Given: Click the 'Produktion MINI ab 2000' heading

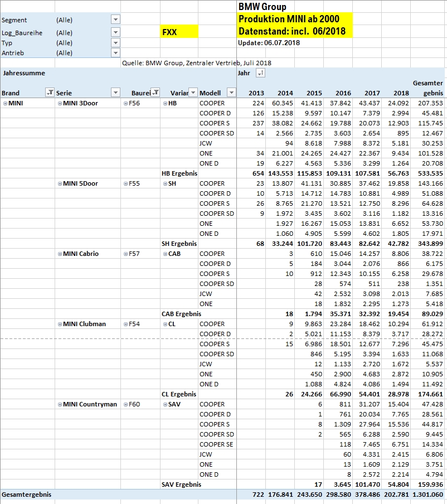Looking at the screenshot, I should click(x=289, y=19).
